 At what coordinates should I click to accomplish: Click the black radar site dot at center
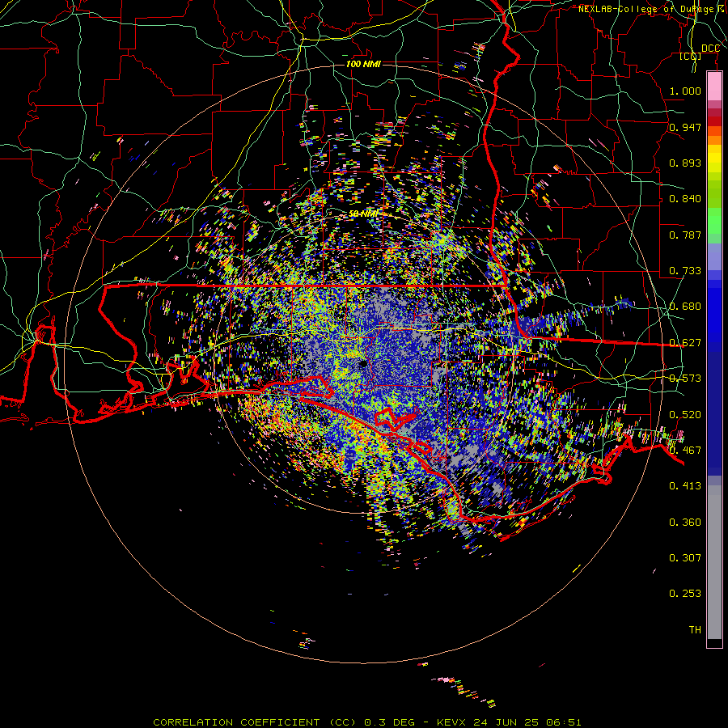click(x=362, y=363)
